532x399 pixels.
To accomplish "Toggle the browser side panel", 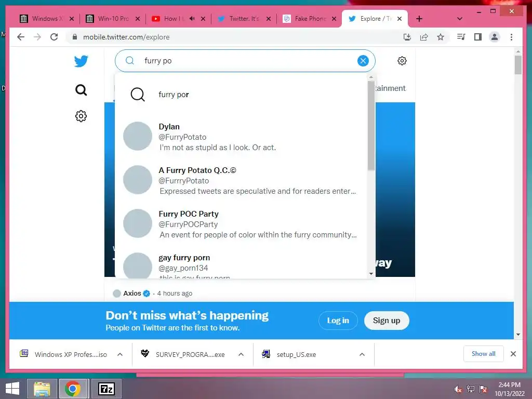I will tap(478, 37).
